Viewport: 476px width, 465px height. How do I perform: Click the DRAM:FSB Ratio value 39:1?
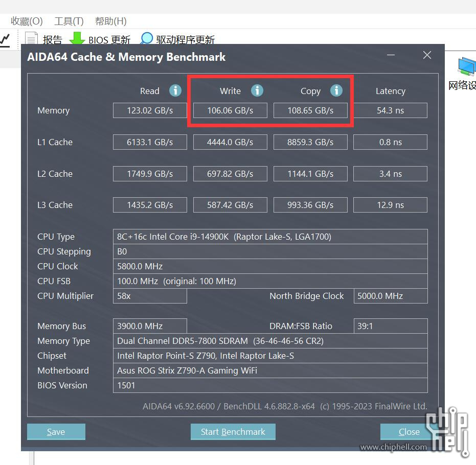[391, 326]
